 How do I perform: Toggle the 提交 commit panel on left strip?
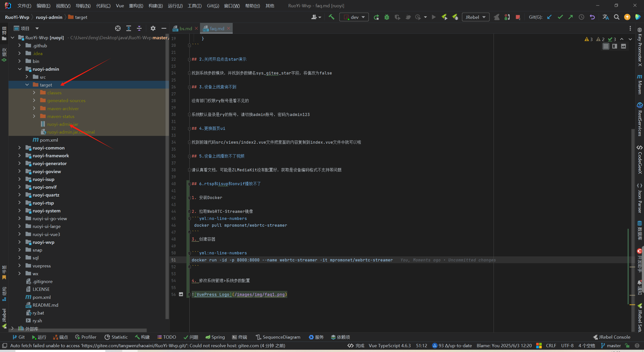[4, 55]
